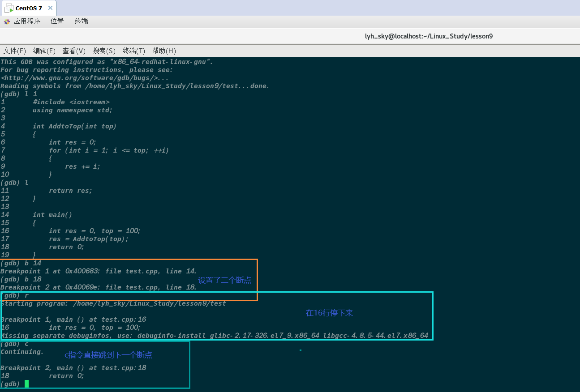Click 'res = AddtoTop(top);' on line 17

tap(89, 239)
